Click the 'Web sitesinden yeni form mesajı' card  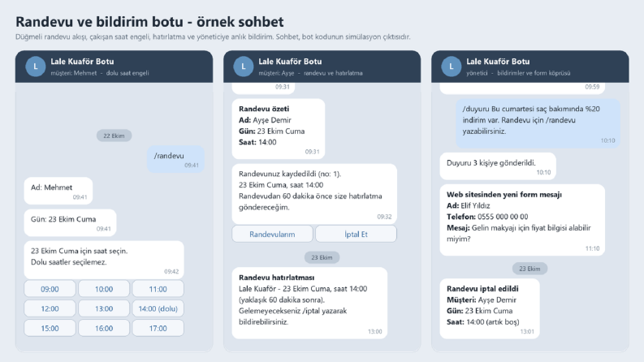522,220
